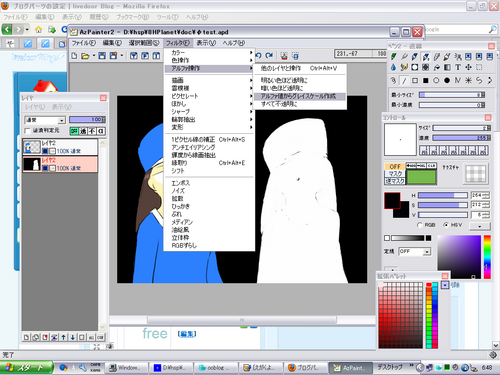
Task: Choose the outlined circle shape
Action: pos(436,80)
